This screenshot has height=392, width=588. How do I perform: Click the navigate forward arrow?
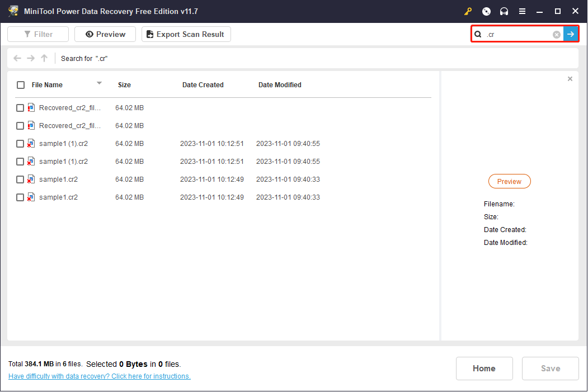tap(30, 58)
